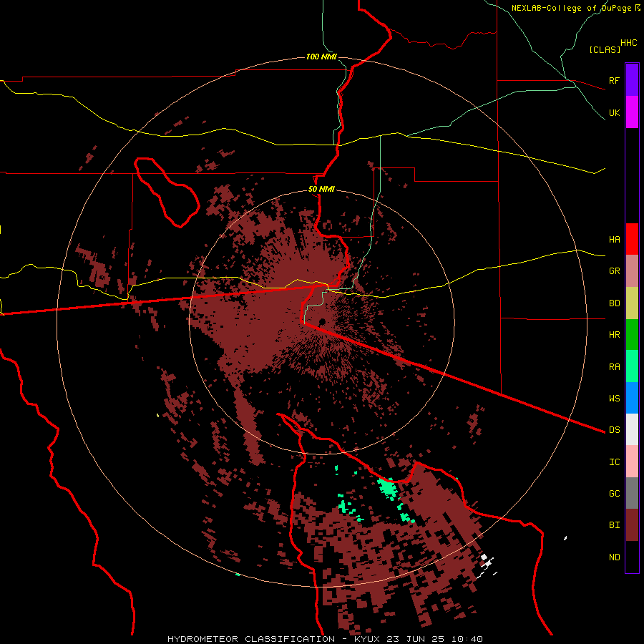Click the magenta UK color swatch
This screenshot has height=644, width=644.
(632, 112)
